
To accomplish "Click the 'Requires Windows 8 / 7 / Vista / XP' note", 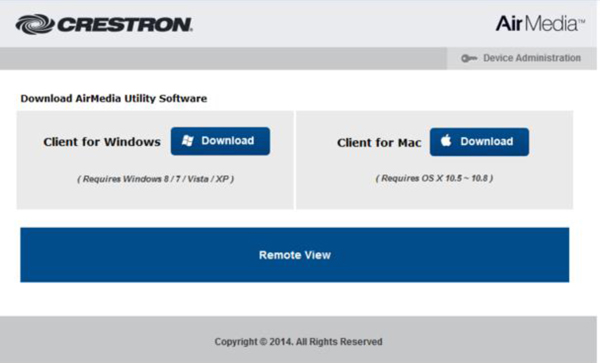I will (155, 179).
